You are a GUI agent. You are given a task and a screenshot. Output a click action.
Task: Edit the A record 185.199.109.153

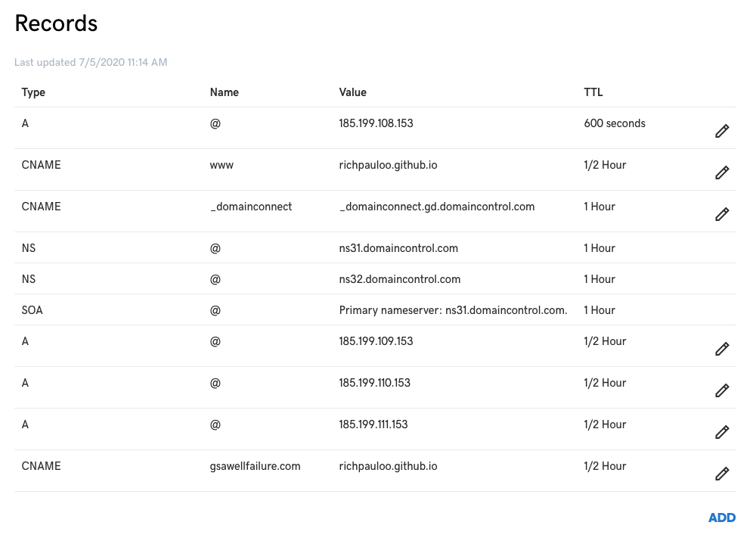(722, 349)
